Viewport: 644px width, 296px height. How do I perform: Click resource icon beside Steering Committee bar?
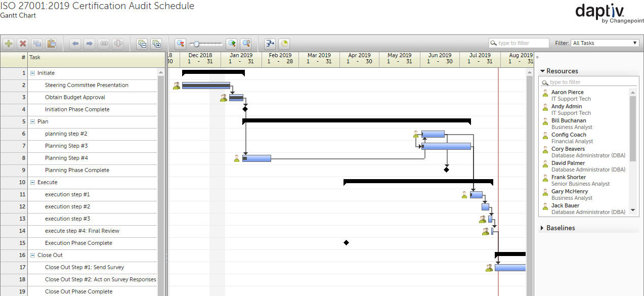coord(177,86)
